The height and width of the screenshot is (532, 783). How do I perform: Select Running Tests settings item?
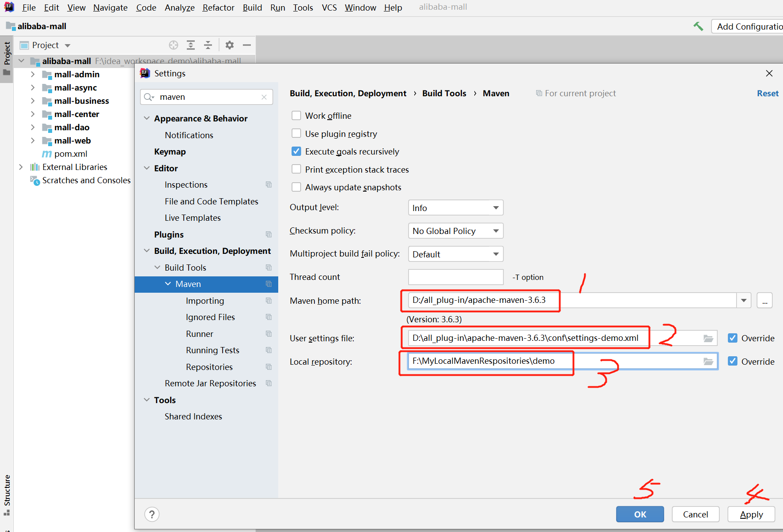[x=212, y=350]
